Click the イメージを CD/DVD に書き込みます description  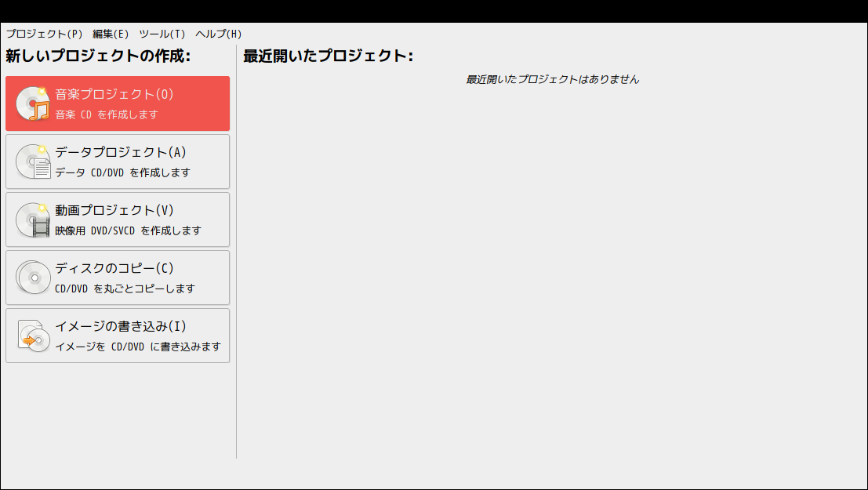[x=138, y=347]
